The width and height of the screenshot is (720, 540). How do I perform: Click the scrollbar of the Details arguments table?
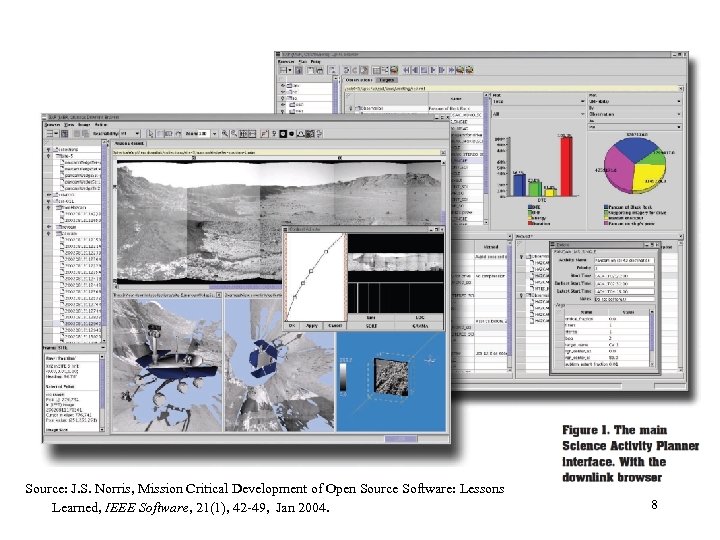click(x=652, y=338)
